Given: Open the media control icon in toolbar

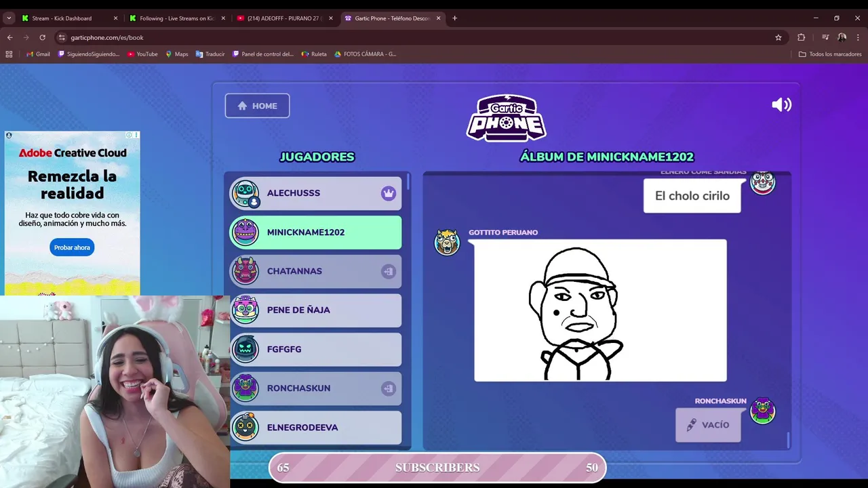Looking at the screenshot, I should click(x=825, y=37).
